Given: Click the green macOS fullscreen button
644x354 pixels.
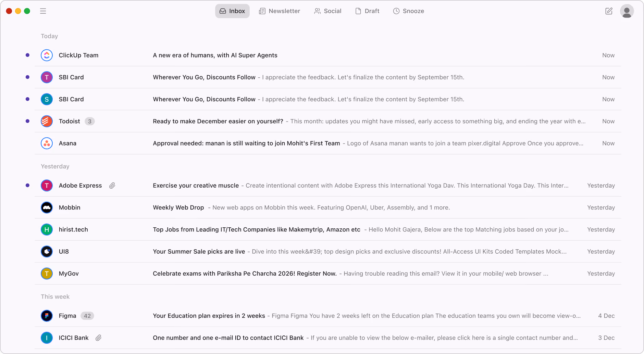Looking at the screenshot, I should (x=27, y=11).
